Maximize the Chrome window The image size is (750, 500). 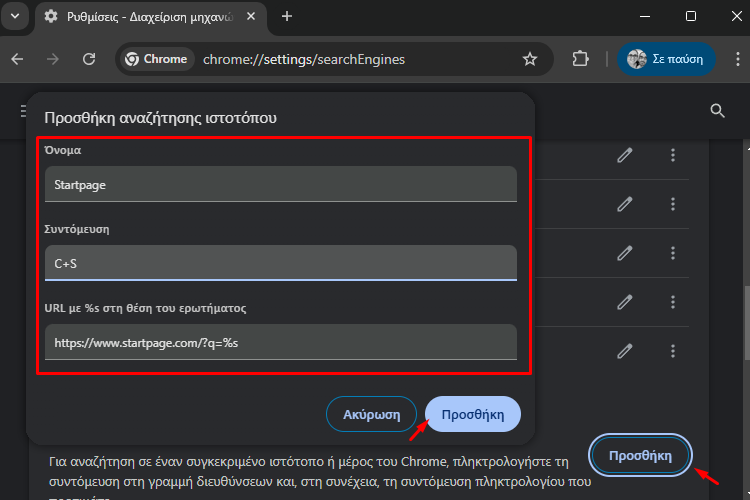tap(691, 17)
